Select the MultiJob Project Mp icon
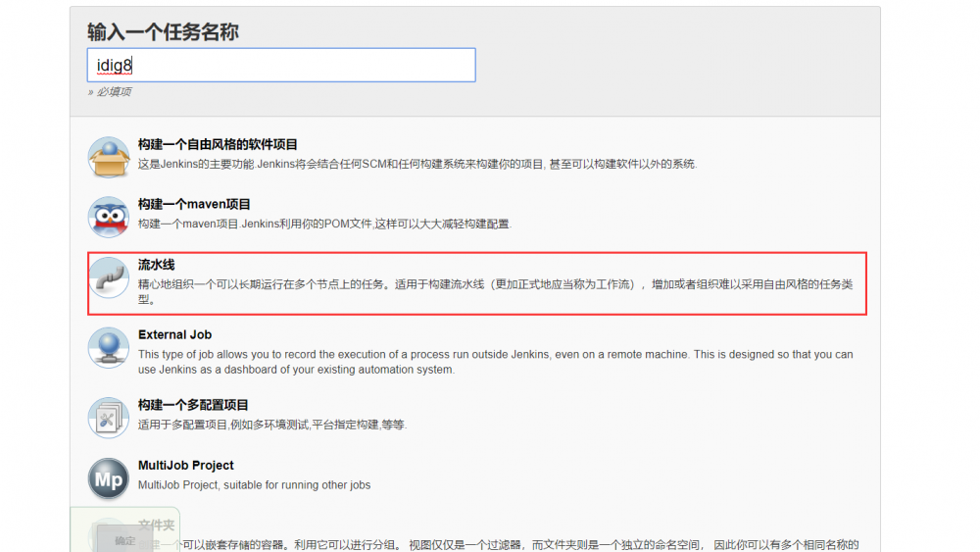Image resolution: width=980 pixels, height=552 pixels. click(x=109, y=478)
